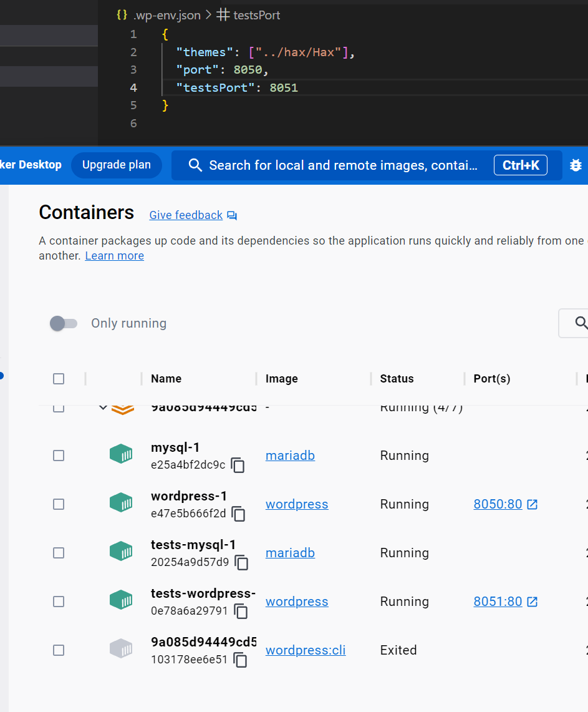Sort by the Image column header
The image size is (588, 712).
point(281,379)
